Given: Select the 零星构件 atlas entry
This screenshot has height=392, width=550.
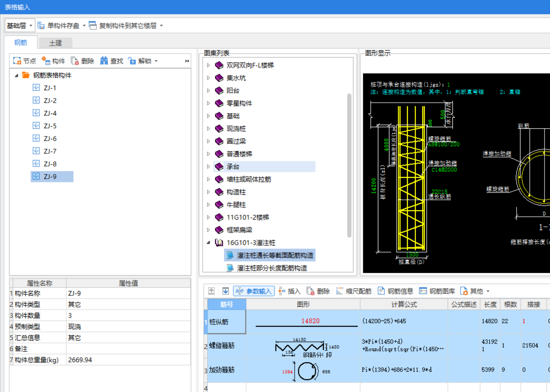Looking at the screenshot, I should coord(239,103).
